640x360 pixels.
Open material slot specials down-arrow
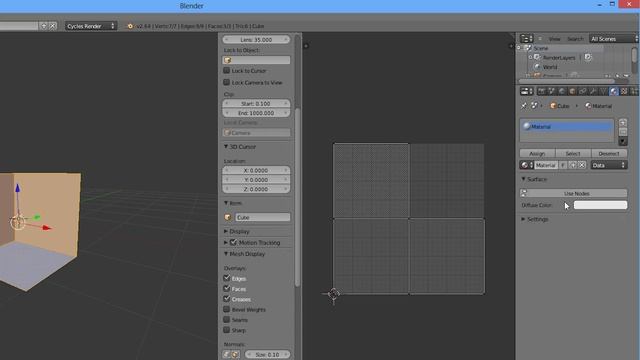point(623,141)
